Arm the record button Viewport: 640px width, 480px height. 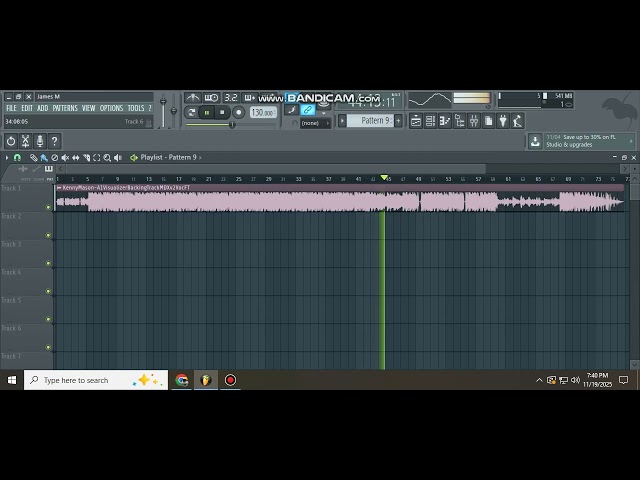point(239,112)
